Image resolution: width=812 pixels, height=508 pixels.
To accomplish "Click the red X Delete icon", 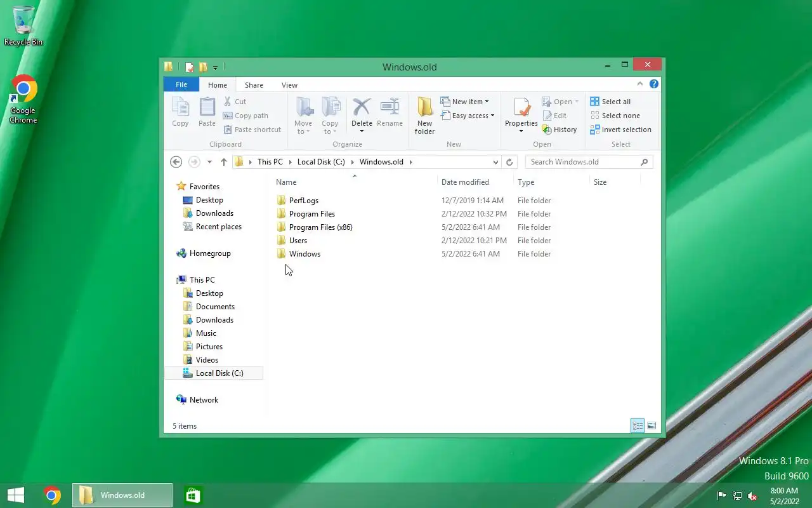I will point(362,107).
